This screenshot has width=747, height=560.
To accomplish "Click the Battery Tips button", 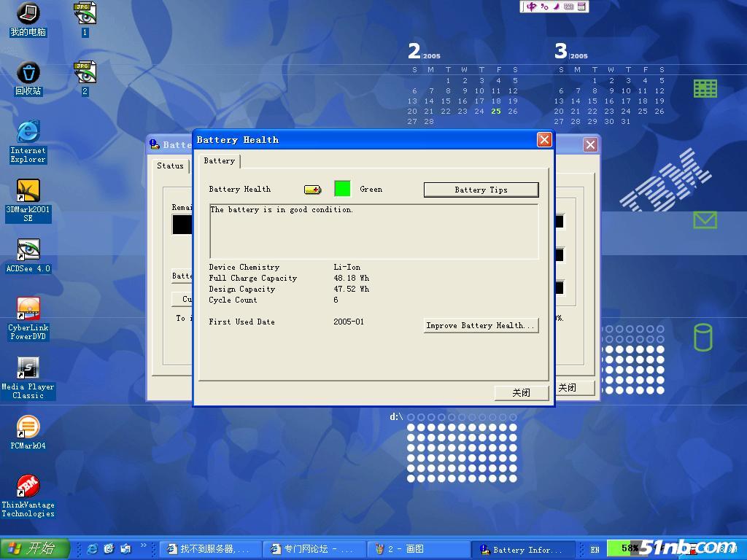I will (481, 190).
